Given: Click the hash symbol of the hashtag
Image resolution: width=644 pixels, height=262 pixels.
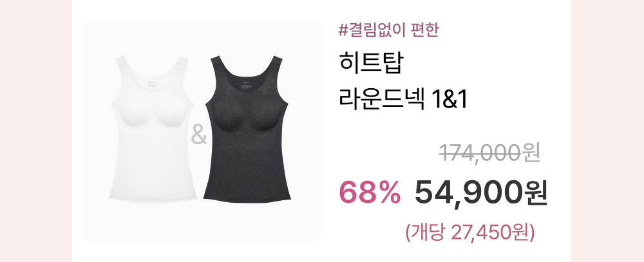Looking at the screenshot, I should pos(343,31).
